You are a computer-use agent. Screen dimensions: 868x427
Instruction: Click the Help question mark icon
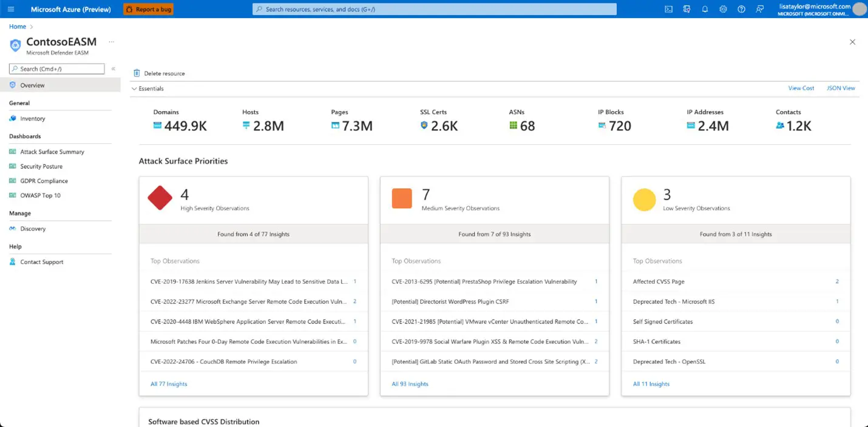(x=741, y=9)
